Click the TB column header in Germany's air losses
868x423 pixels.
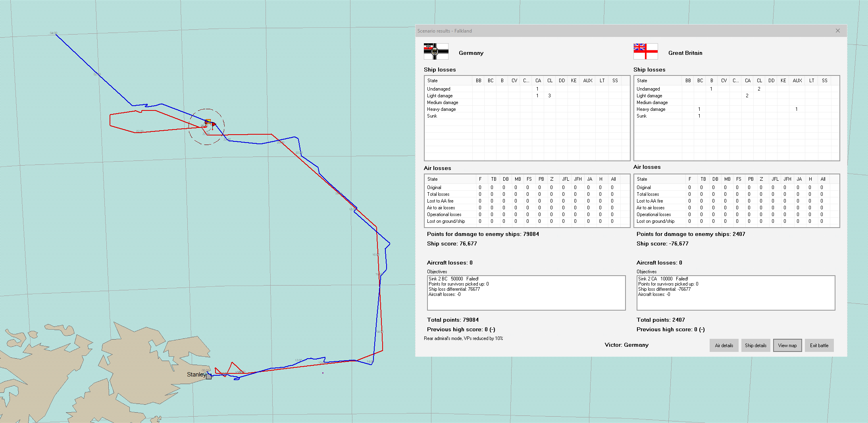pos(493,179)
